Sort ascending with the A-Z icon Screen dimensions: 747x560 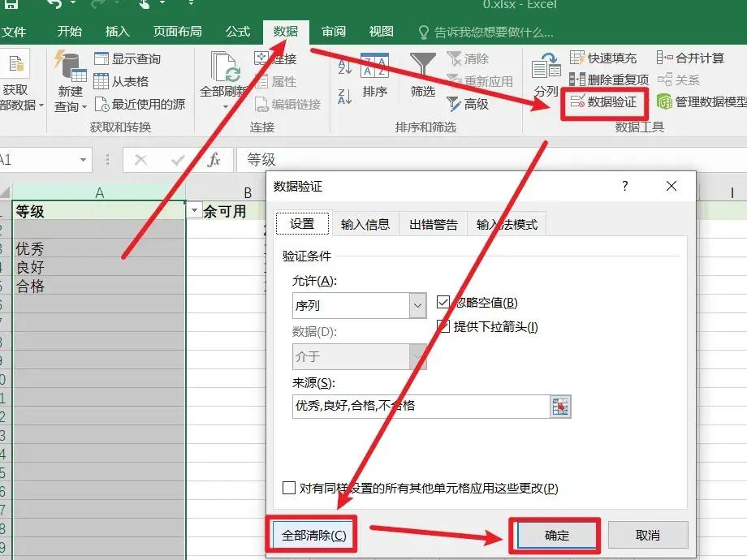(x=344, y=67)
